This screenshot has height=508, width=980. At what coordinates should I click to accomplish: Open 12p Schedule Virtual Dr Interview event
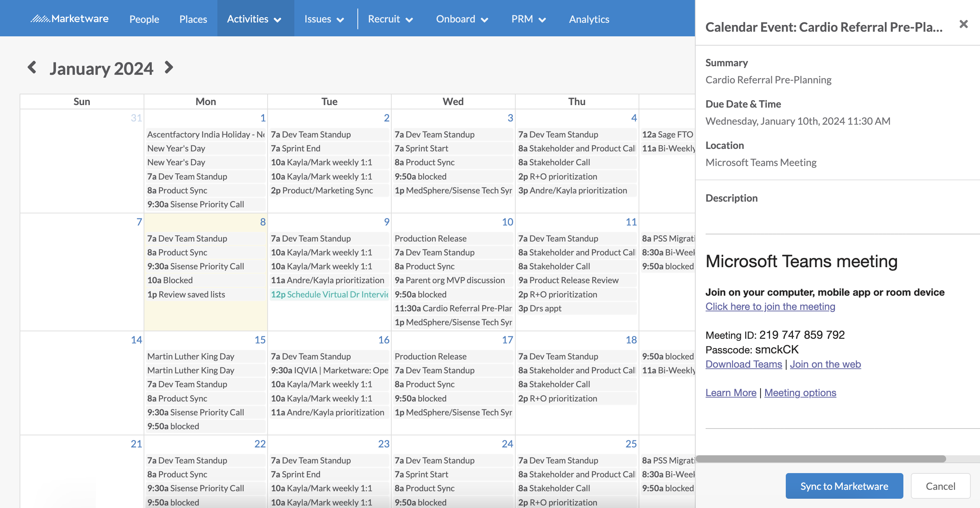[x=329, y=294]
